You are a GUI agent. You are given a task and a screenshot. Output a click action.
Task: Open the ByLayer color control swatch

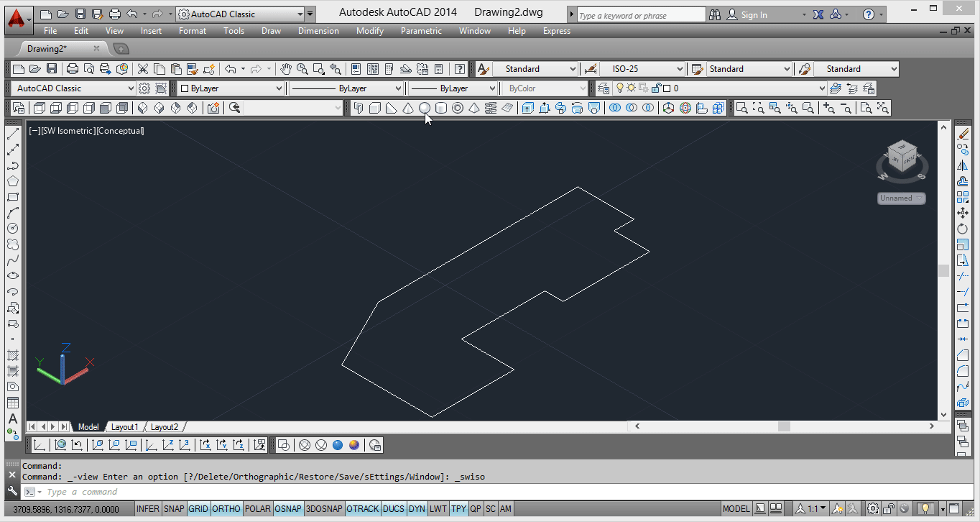pyautogui.click(x=231, y=88)
